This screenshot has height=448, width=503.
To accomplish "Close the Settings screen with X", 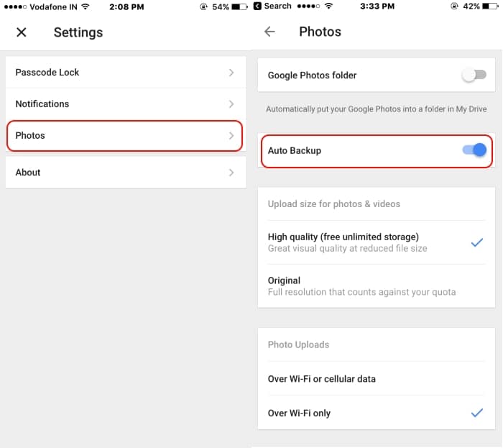I will coord(22,32).
